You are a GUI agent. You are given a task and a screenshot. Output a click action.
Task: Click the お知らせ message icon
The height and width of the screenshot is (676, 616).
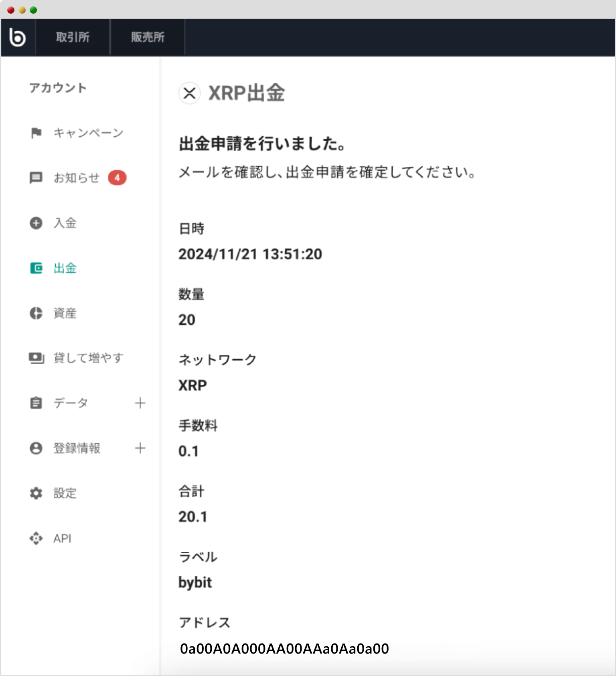coord(36,178)
